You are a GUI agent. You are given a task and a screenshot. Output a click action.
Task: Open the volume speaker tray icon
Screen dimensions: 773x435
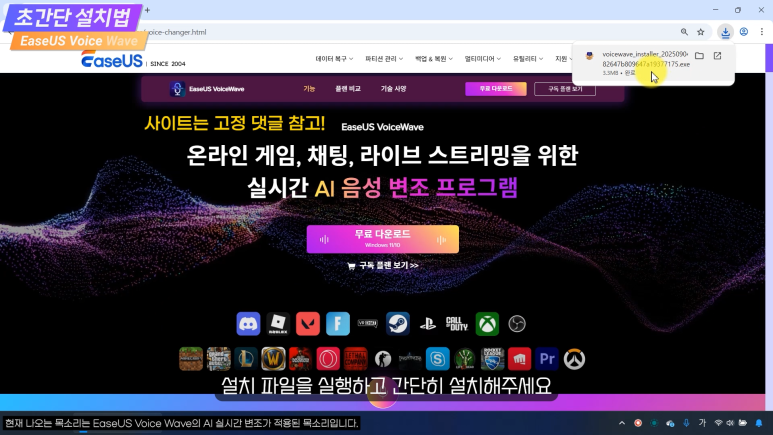(x=730, y=423)
